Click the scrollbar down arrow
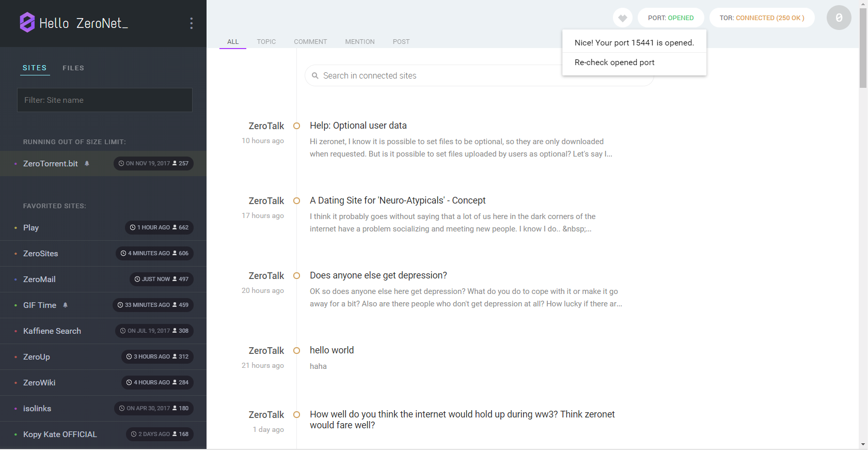868x450 pixels. pos(863,444)
